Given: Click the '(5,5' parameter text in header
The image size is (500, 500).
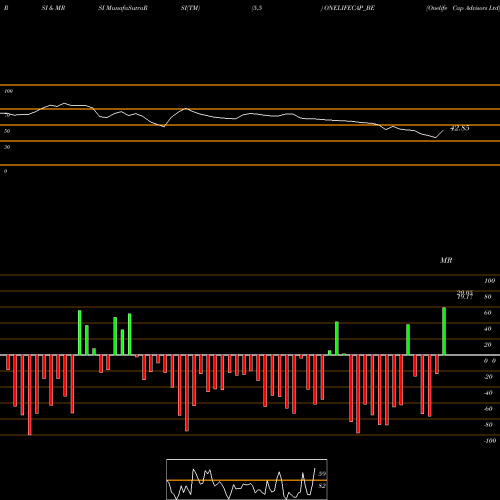Looking at the screenshot, I should (257, 8).
